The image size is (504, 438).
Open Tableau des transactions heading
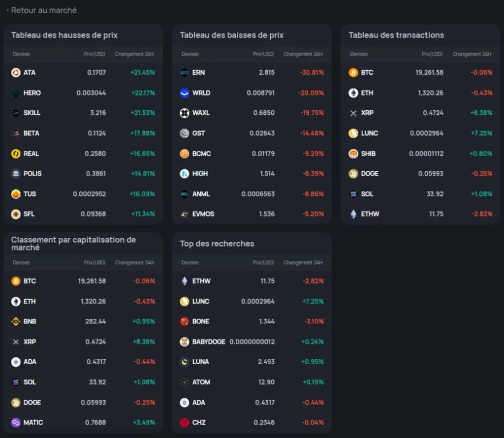click(396, 35)
